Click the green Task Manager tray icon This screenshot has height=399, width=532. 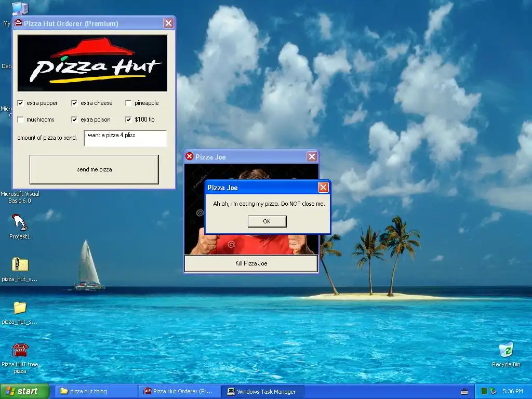484,391
